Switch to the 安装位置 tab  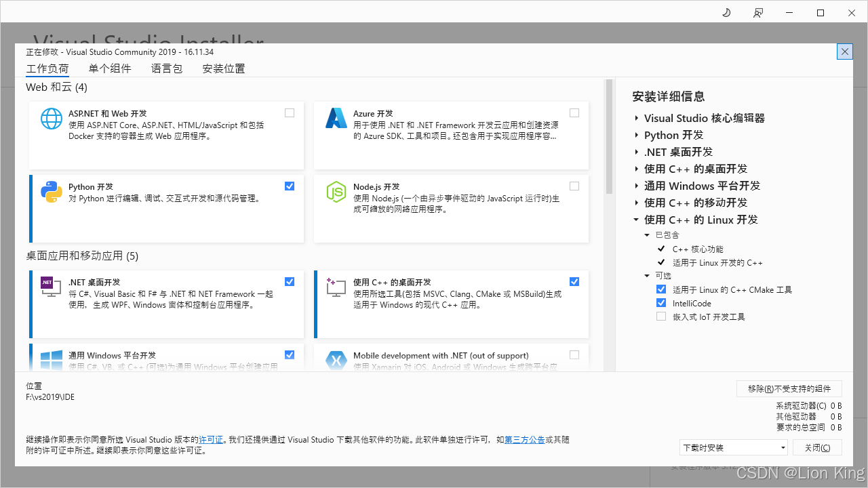click(x=224, y=68)
